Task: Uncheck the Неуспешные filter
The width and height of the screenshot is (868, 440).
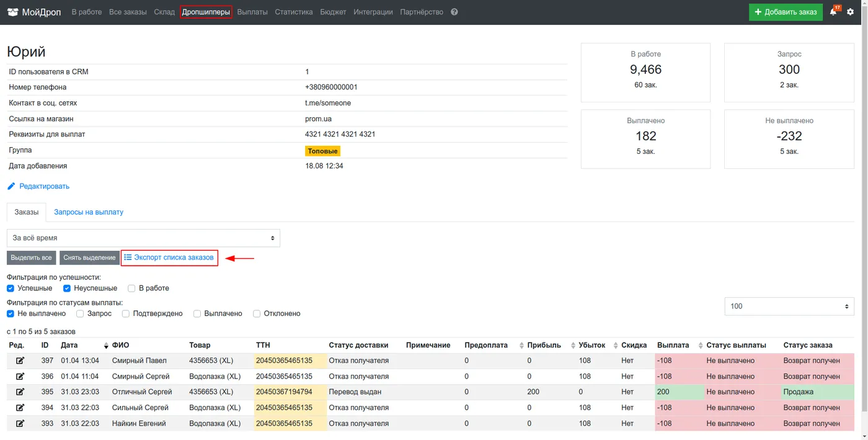Action: tap(67, 288)
